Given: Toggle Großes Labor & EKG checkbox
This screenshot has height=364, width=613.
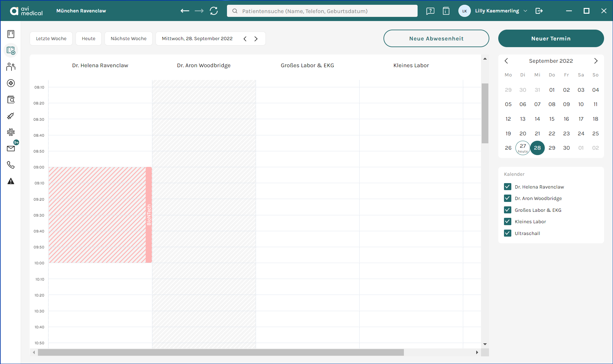Looking at the screenshot, I should click(507, 210).
